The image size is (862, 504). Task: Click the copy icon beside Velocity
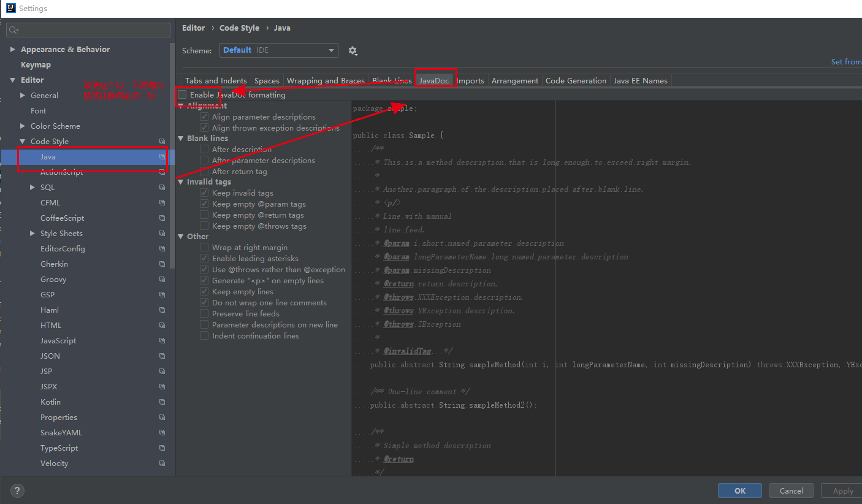(162, 464)
